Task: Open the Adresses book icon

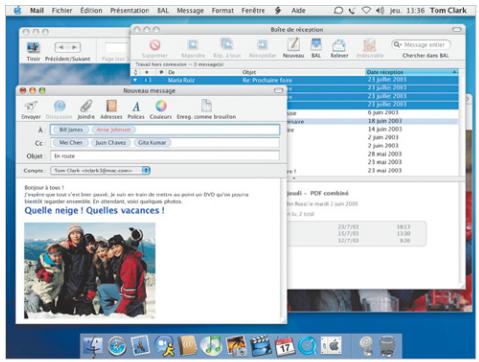Action: [x=111, y=106]
